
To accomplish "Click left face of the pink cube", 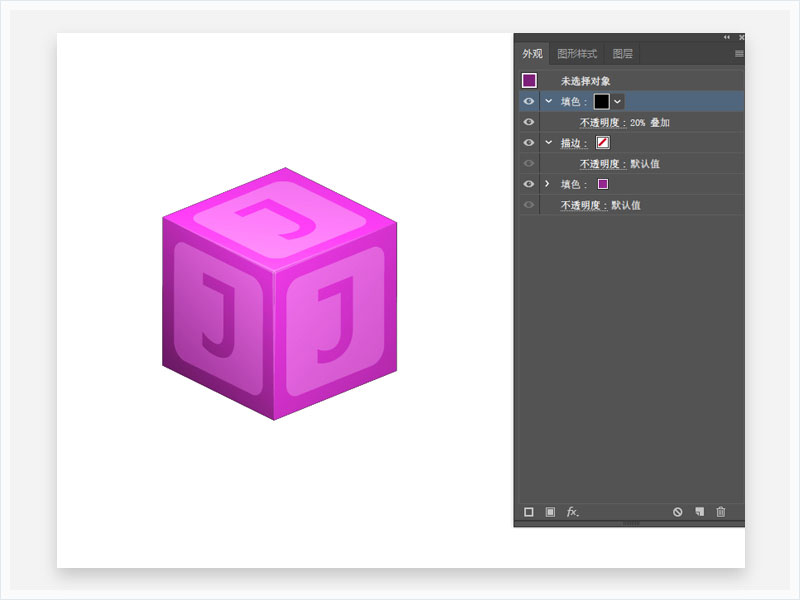I will pos(218,319).
